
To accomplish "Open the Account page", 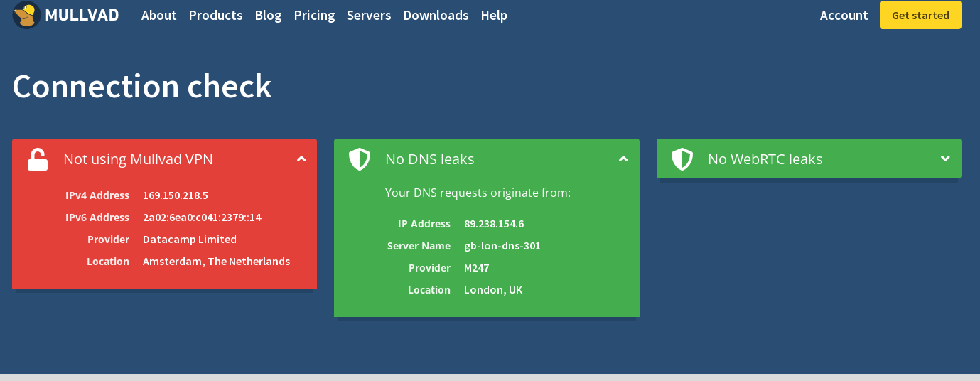I will pos(844,15).
